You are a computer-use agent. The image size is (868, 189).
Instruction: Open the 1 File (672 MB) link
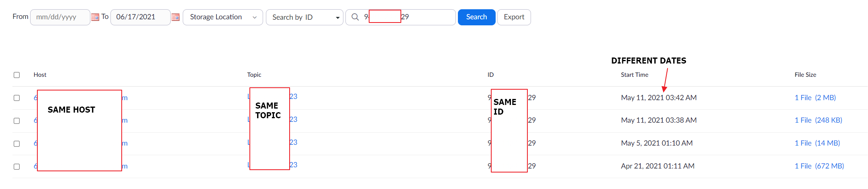click(x=819, y=166)
